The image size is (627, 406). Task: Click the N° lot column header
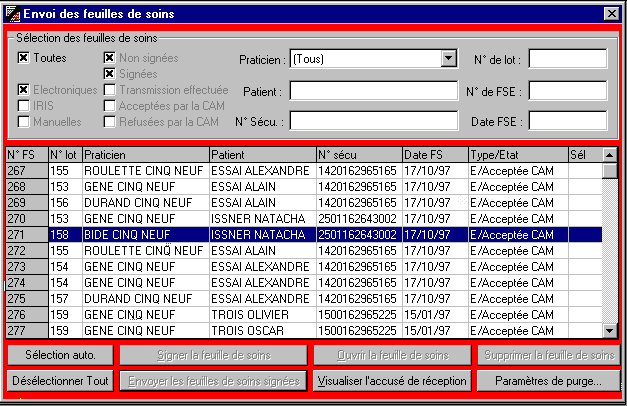66,155
